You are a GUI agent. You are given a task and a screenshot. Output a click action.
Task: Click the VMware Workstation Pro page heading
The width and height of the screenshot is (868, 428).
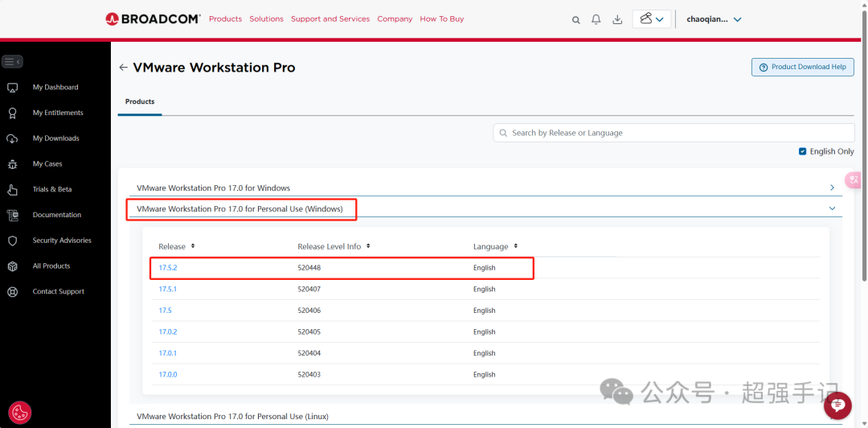(x=215, y=68)
